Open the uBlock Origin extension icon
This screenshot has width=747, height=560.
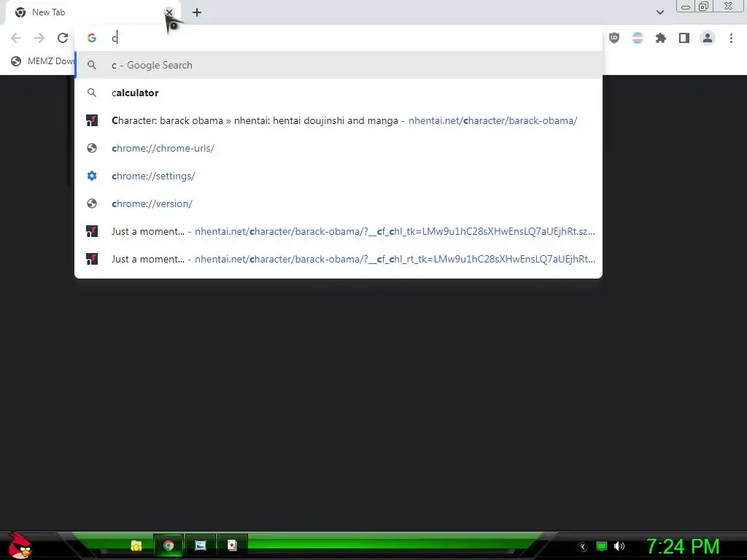(614, 38)
